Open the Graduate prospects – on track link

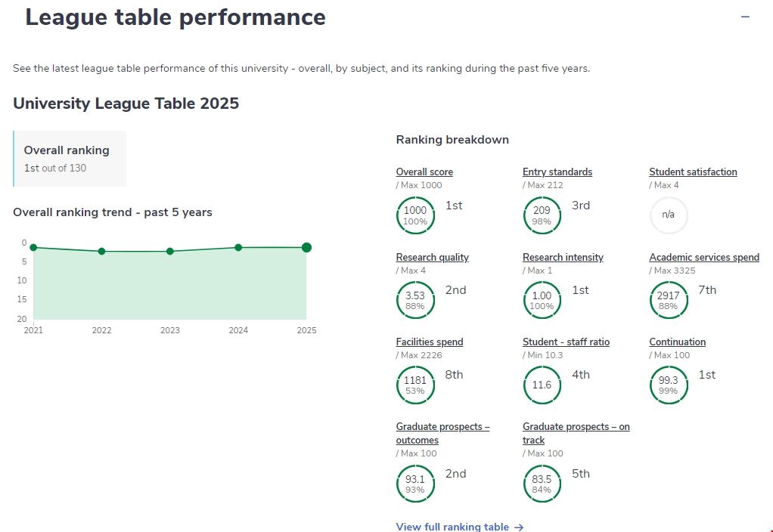coord(576,433)
